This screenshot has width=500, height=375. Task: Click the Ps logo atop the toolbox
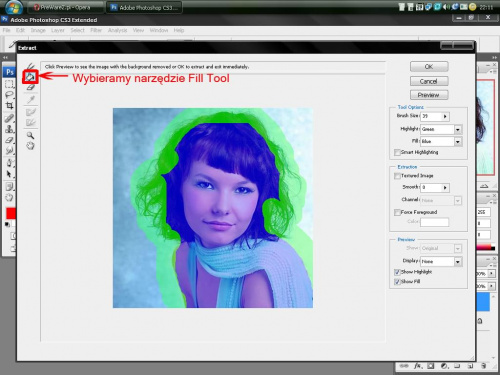(x=10, y=72)
